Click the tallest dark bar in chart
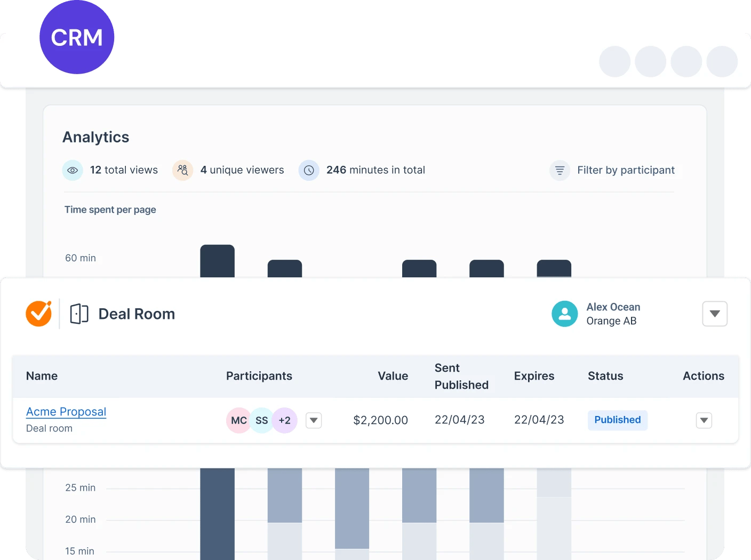751x560 pixels. point(217,261)
